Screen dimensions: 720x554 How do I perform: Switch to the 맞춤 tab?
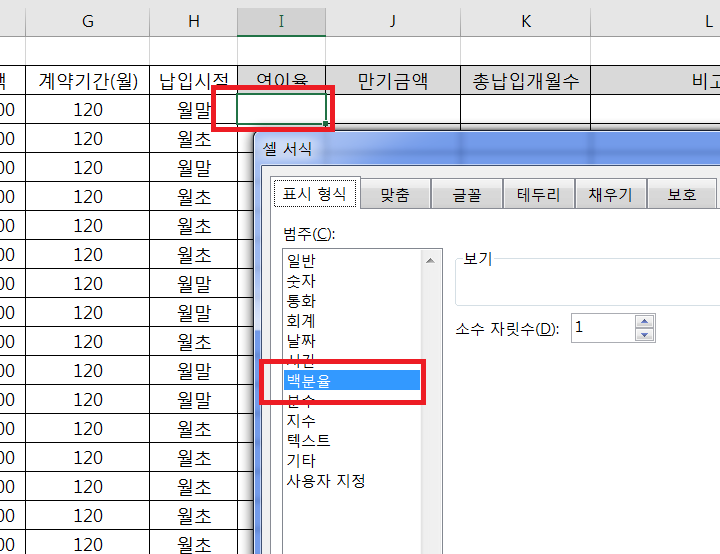pyautogui.click(x=394, y=195)
